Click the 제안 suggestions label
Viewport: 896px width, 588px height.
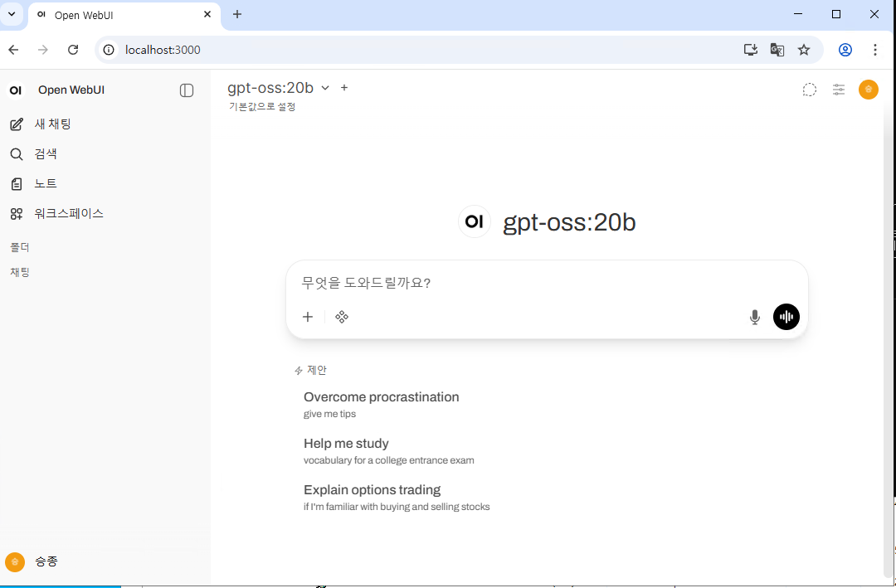click(x=310, y=370)
